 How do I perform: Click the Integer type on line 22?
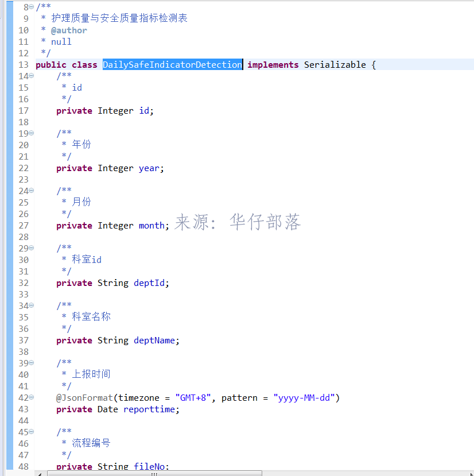tap(115, 168)
